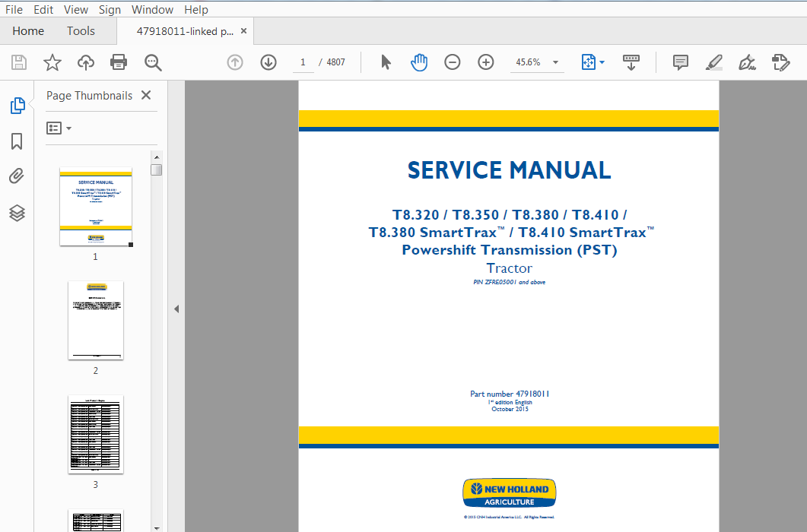Open the Help menu

click(196, 10)
